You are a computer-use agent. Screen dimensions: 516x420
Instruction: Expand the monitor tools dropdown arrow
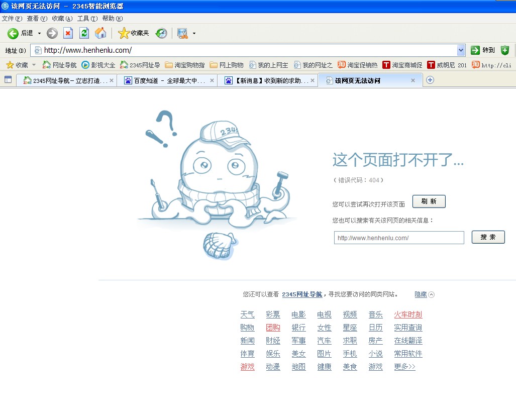(194, 33)
